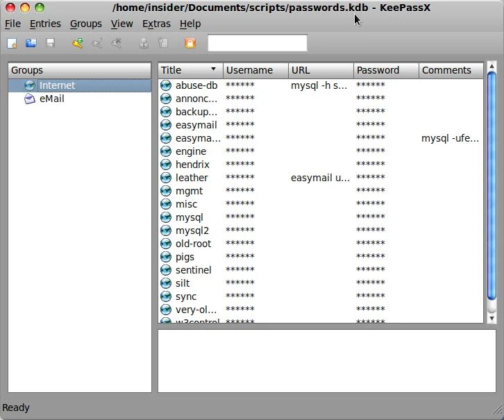Click the globe icon next to abuse-db
Viewport: 504px width, 420px height.
tap(166, 85)
